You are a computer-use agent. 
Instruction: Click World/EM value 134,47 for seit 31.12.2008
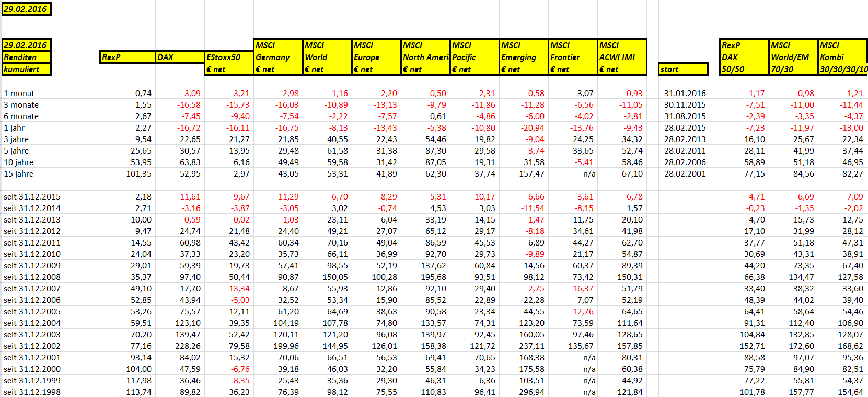coord(801,277)
